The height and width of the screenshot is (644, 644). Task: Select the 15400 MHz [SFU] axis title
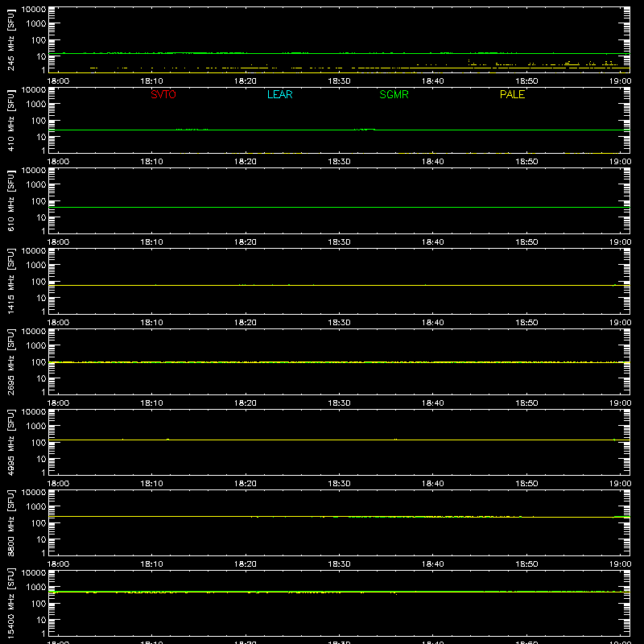pyautogui.click(x=10, y=603)
